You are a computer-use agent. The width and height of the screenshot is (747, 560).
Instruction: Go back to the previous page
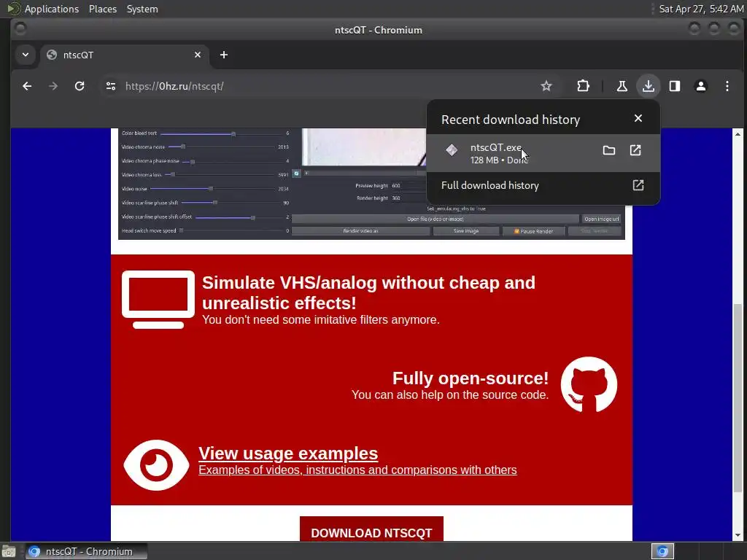click(x=27, y=86)
